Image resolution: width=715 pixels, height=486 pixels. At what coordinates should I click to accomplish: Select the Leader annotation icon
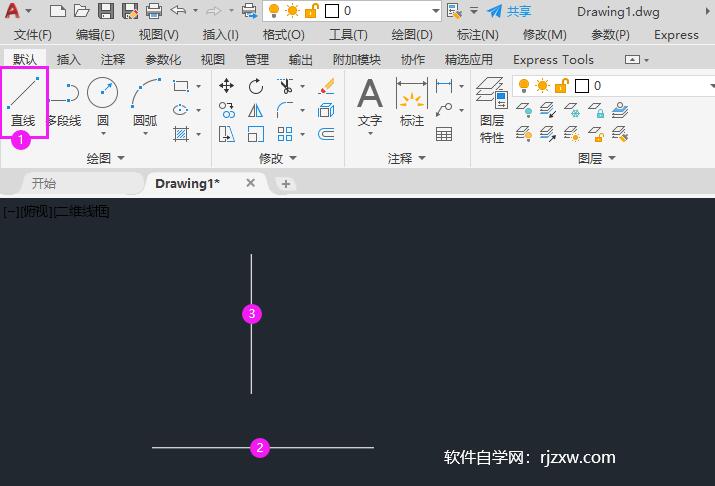pyautogui.click(x=444, y=110)
